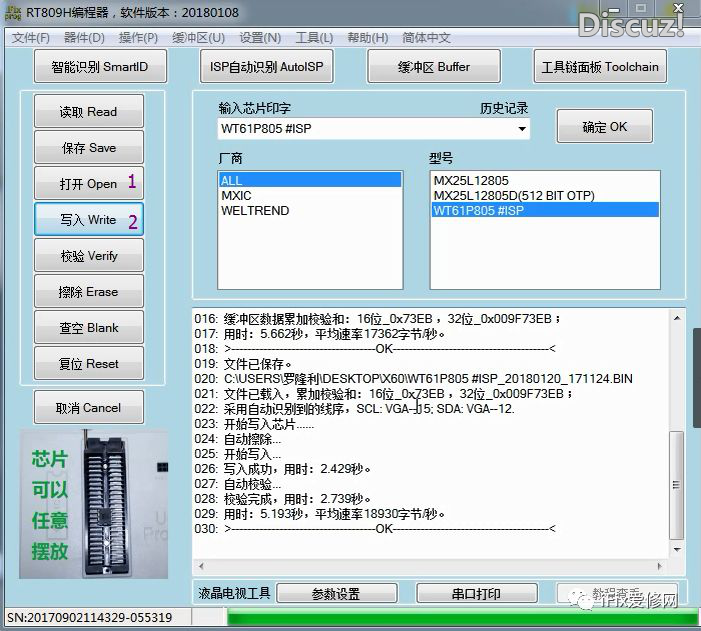Confirm with the 确定 OK button
Viewport: 701px width, 631px height.
tap(604, 127)
